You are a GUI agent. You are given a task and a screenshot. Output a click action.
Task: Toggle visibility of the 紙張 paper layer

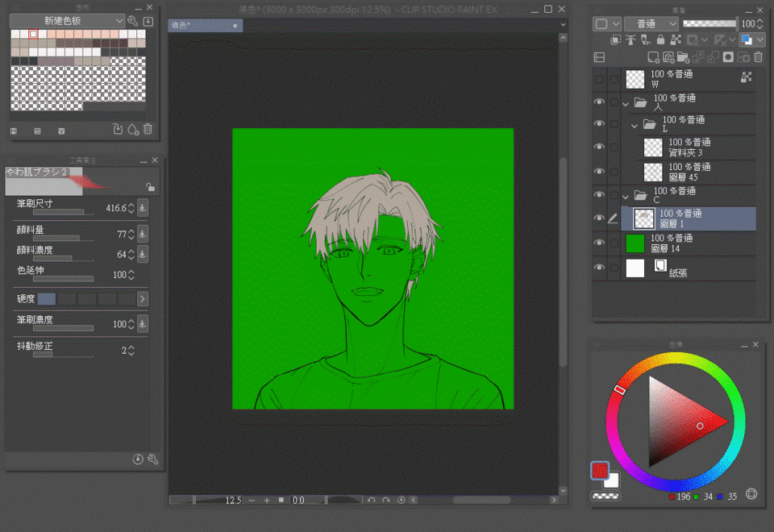tap(598, 268)
